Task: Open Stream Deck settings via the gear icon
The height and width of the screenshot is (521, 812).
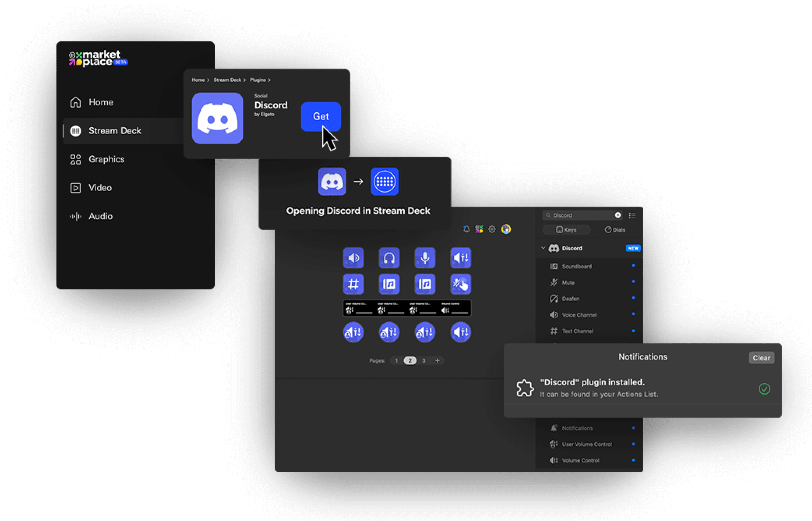Action: pos(492,229)
